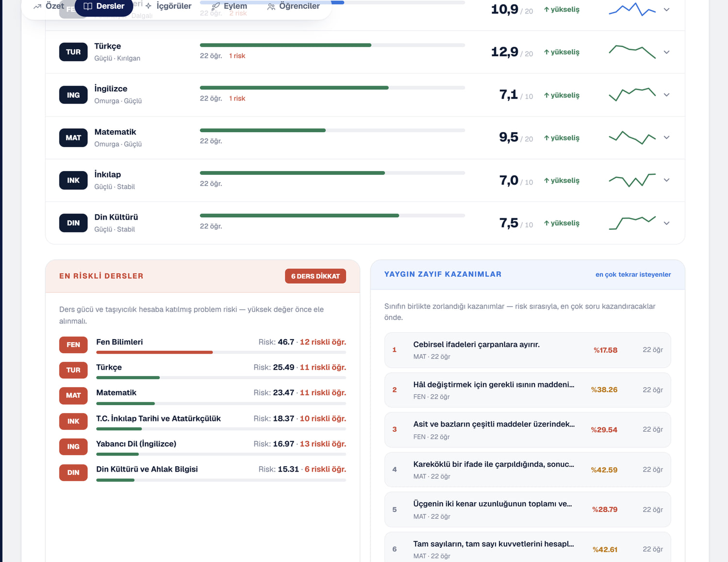Click the "en çok tekrar isteyenler" link

point(633,274)
